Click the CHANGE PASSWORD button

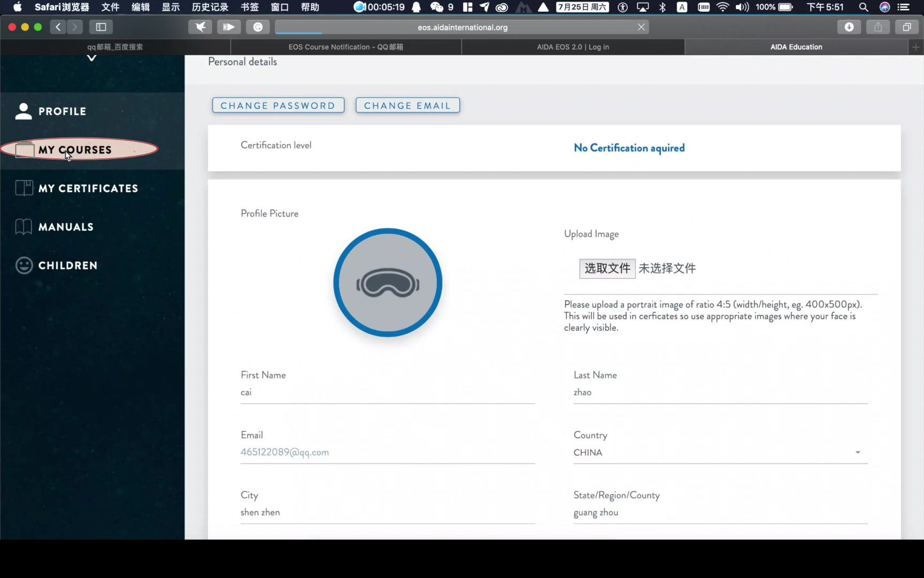[278, 105]
